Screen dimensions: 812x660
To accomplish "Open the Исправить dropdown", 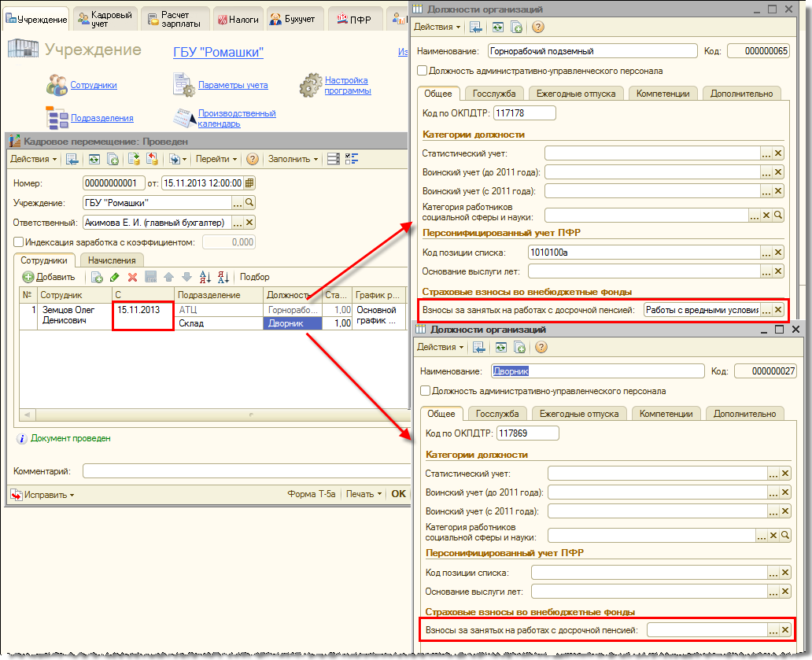I will pyautogui.click(x=42, y=495).
